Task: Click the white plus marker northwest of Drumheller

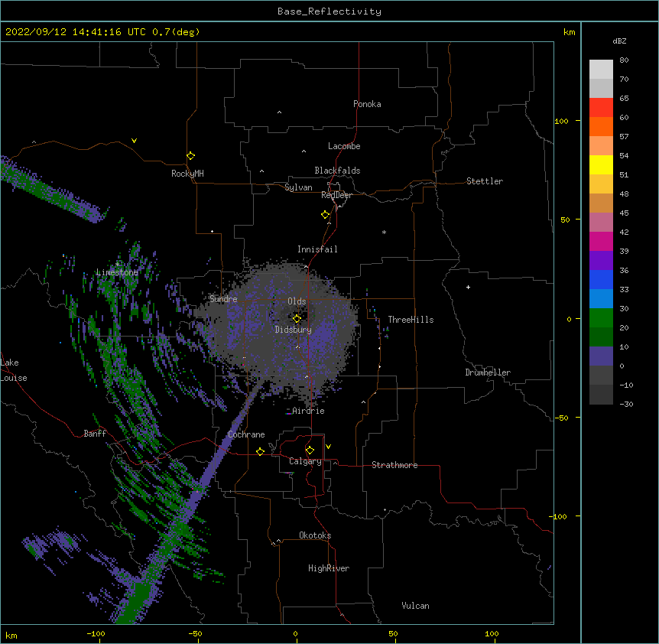Action: tap(468, 287)
